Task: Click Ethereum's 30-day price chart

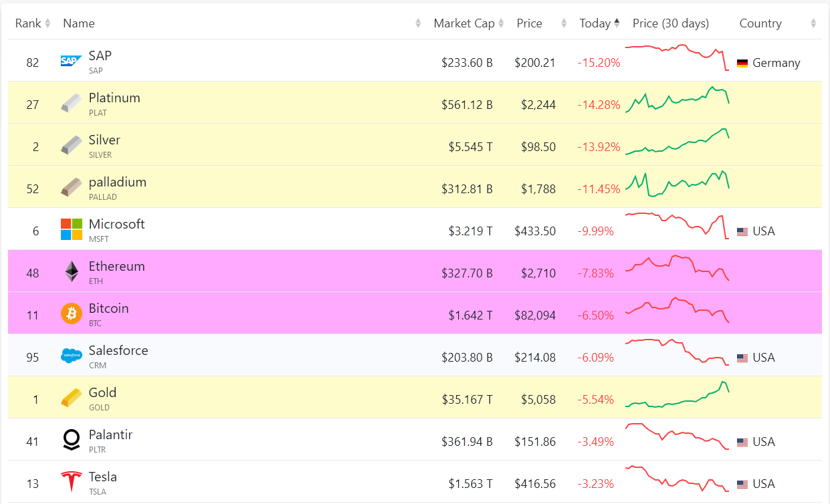Action: (677, 268)
